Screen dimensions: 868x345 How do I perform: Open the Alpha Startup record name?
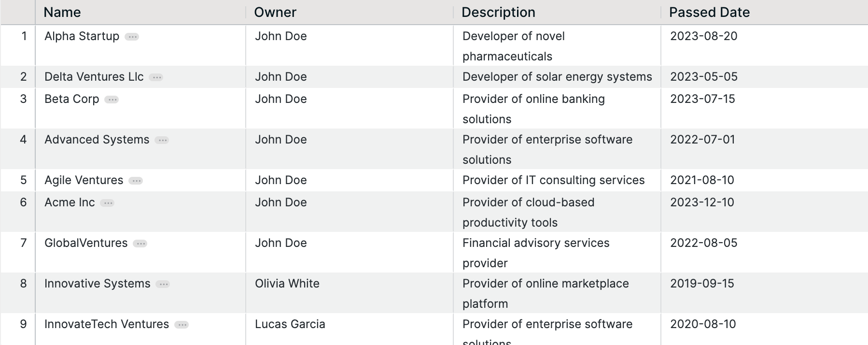point(82,36)
